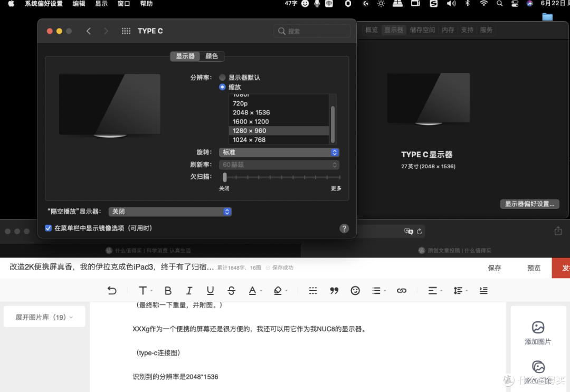Click the Undo icon in the editor toolbar

[x=112, y=290]
